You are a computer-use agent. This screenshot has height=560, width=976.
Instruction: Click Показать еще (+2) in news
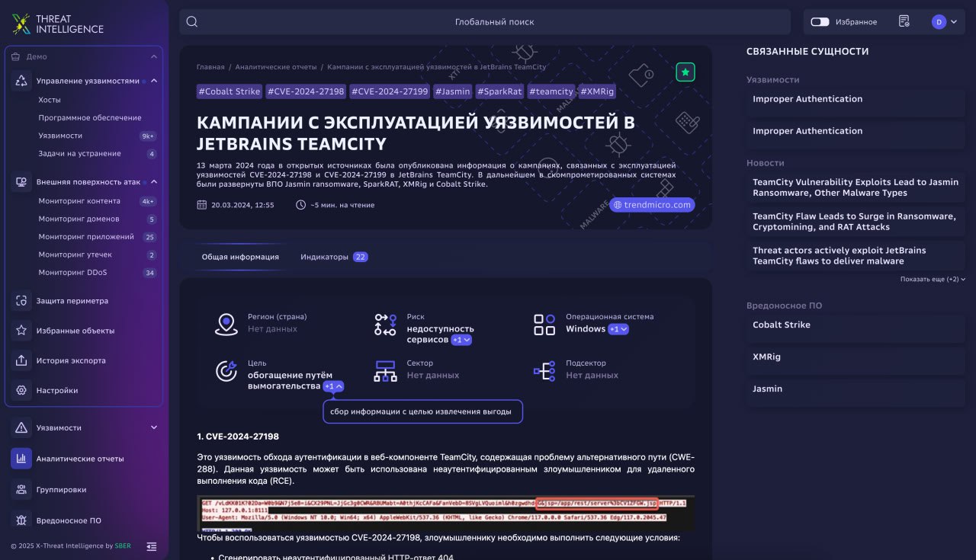(933, 280)
